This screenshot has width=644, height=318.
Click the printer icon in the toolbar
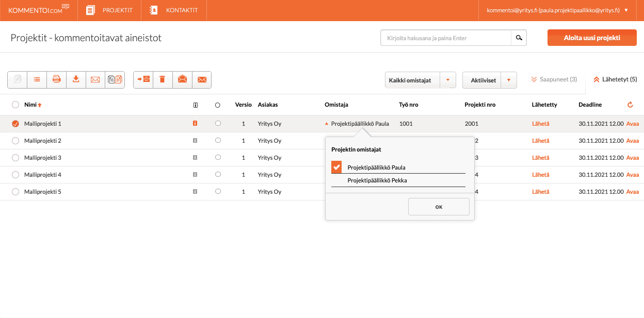pos(57,79)
